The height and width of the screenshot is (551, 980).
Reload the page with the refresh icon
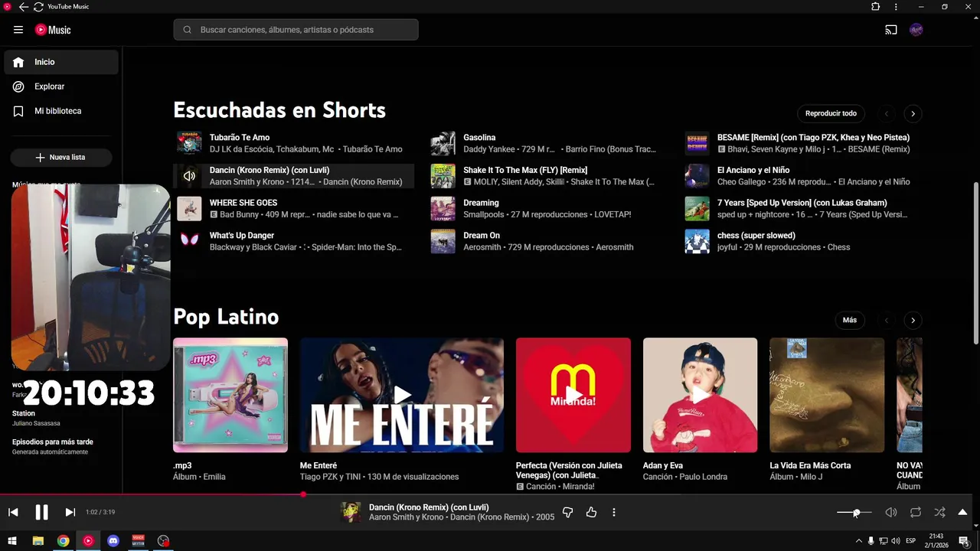point(38,7)
